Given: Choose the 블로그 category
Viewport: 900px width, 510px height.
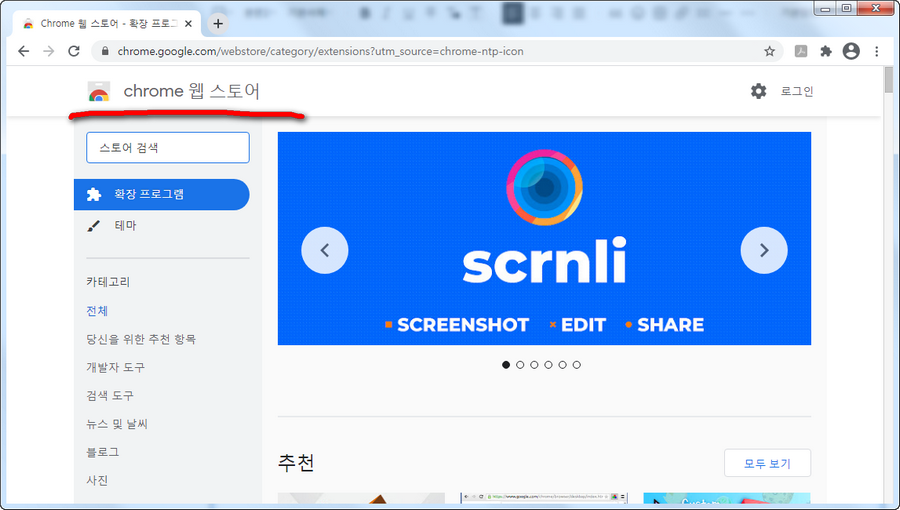Looking at the screenshot, I should coord(103,452).
